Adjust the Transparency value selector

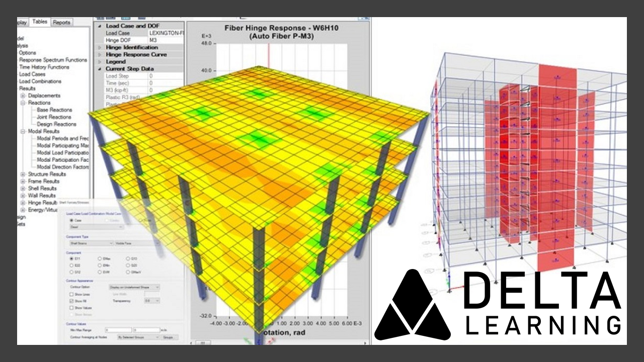click(152, 300)
